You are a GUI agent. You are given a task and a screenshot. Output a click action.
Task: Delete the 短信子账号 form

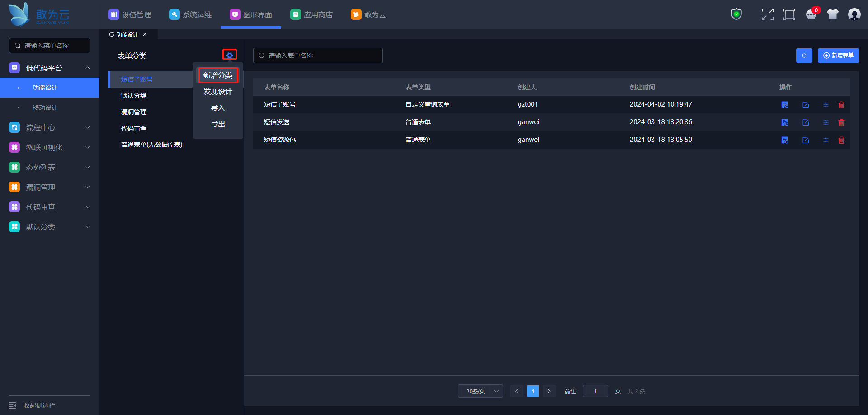[x=841, y=105]
